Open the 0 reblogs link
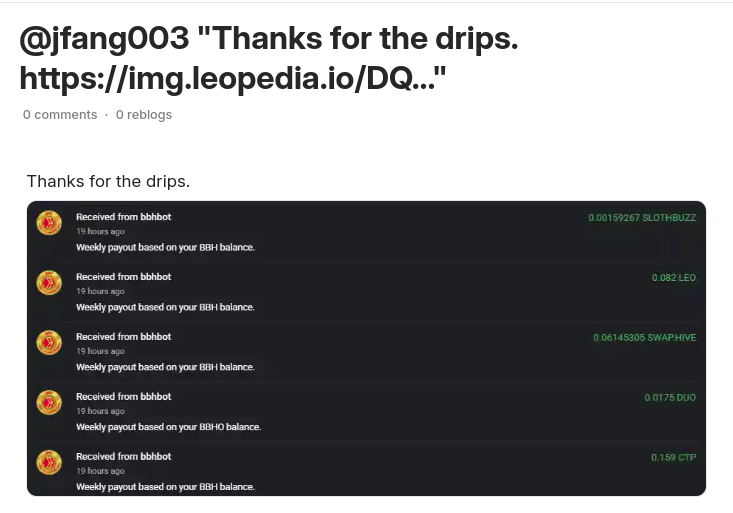733x513 pixels. pos(144,115)
